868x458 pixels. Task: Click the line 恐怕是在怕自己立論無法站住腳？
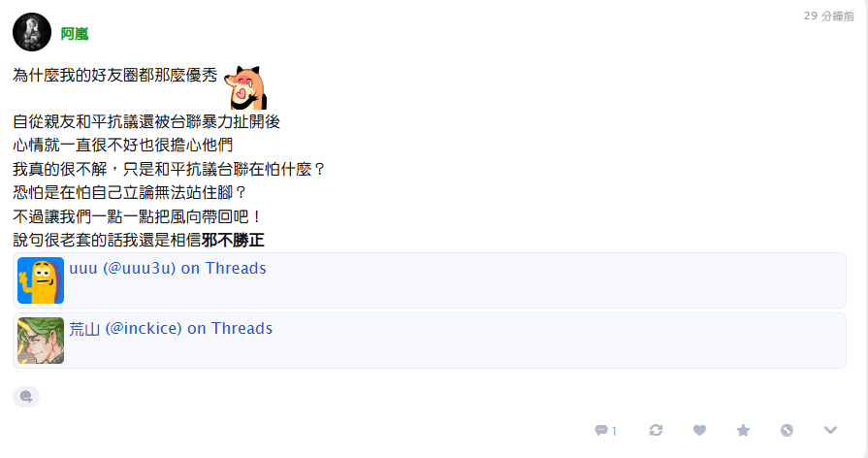[x=130, y=193]
